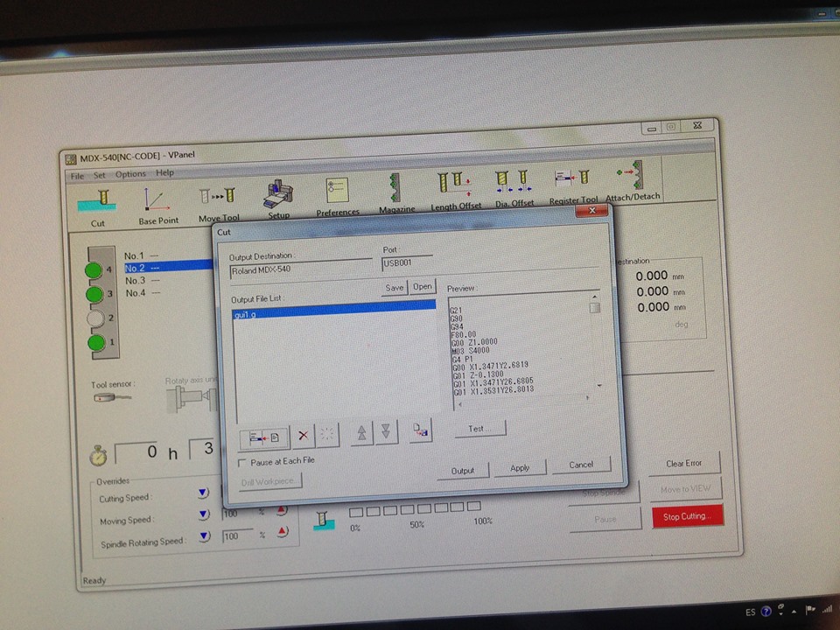The image size is (840, 630).
Task: Open the File menu
Action: (77, 176)
